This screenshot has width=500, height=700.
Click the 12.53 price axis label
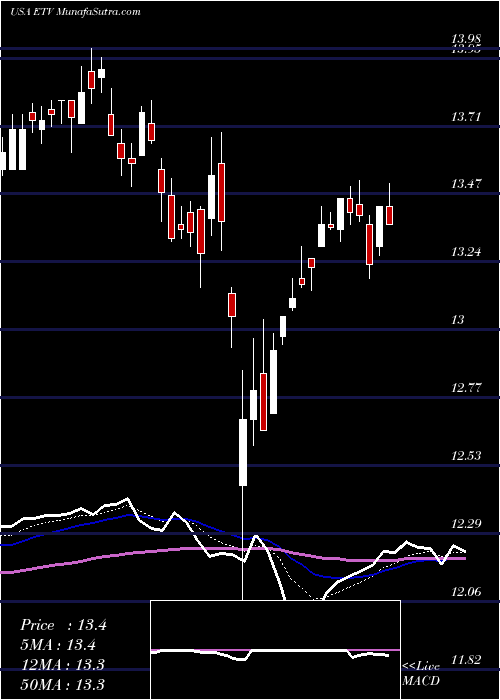pyautogui.click(x=466, y=456)
